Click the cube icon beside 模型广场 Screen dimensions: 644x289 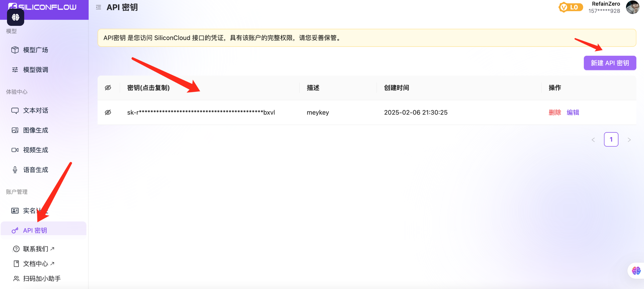coord(15,50)
